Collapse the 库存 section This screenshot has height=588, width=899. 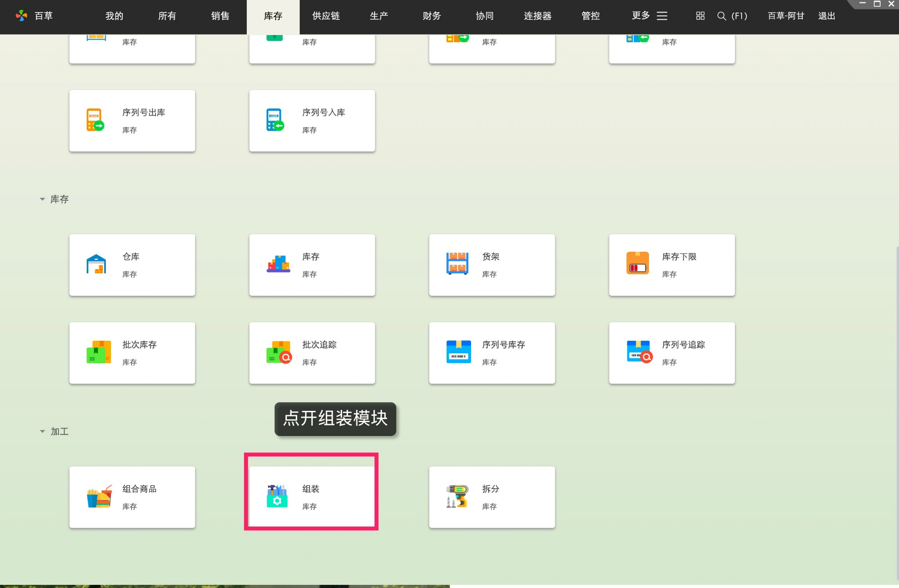click(42, 199)
